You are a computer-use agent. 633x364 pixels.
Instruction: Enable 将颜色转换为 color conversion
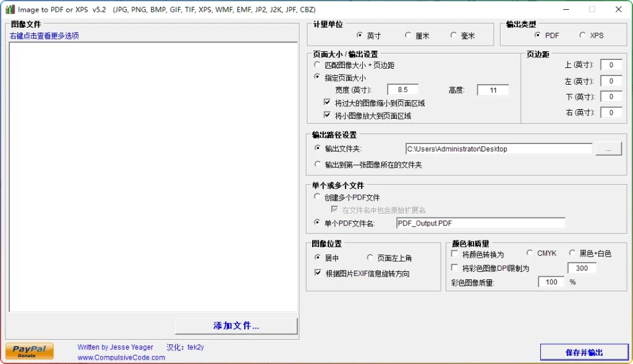(454, 253)
